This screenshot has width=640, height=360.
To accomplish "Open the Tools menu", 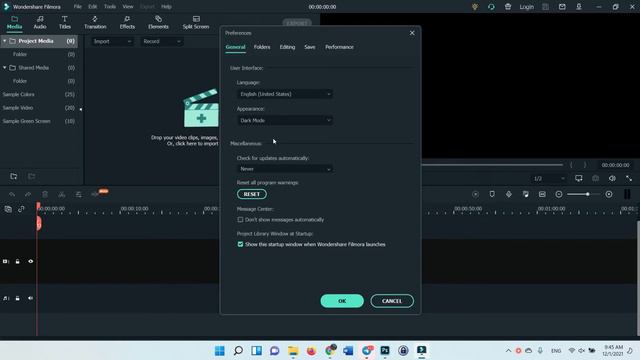I will [110, 7].
